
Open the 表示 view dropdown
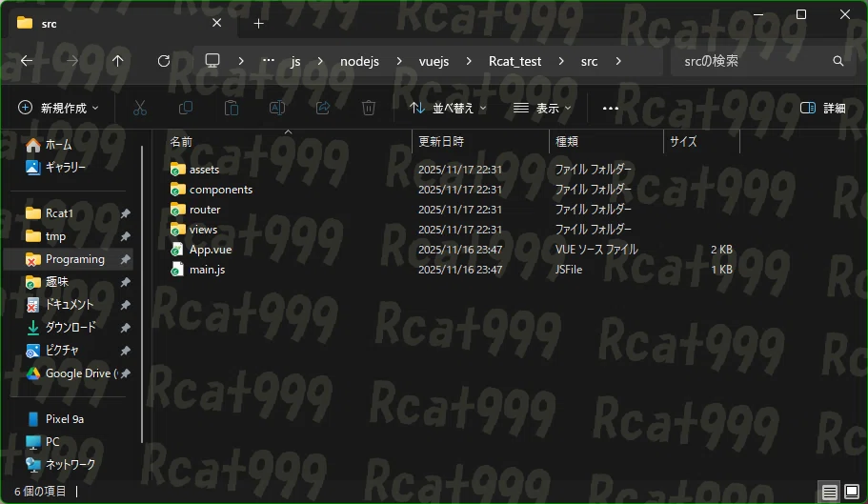click(542, 108)
